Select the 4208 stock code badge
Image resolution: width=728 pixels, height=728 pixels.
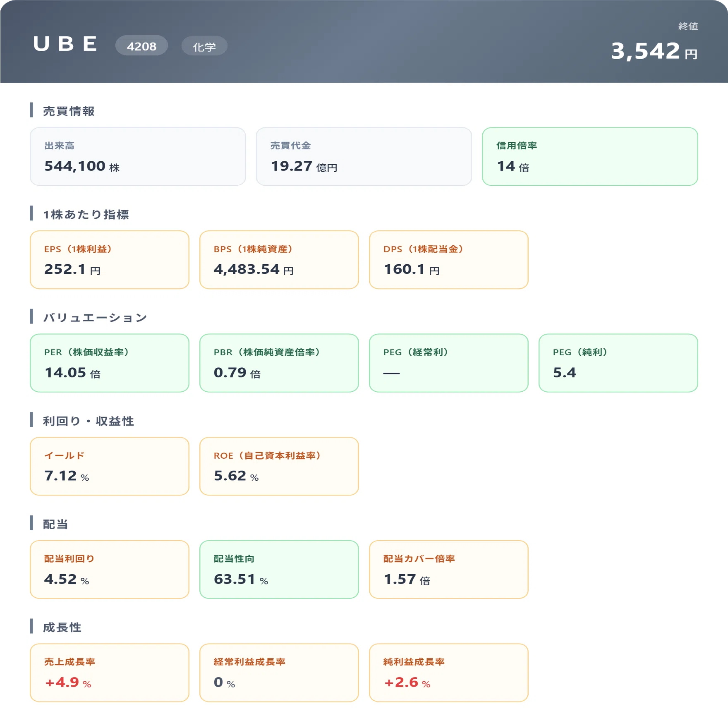point(141,46)
